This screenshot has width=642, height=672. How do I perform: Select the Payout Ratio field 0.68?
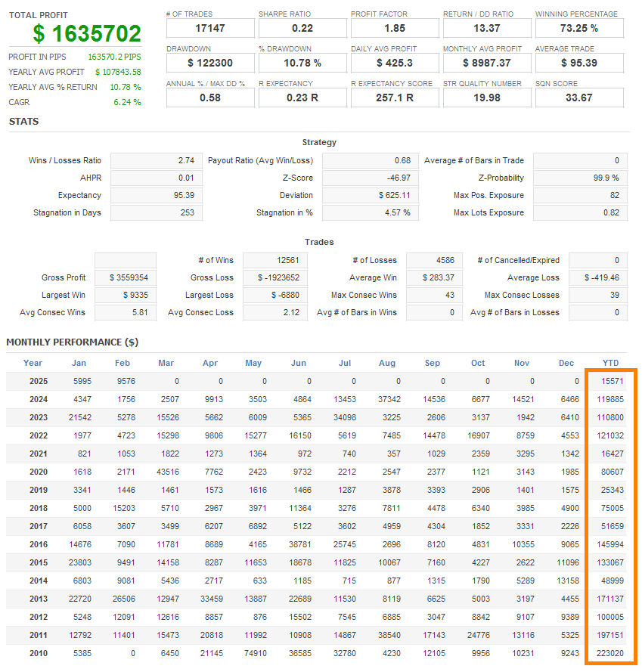click(x=370, y=161)
